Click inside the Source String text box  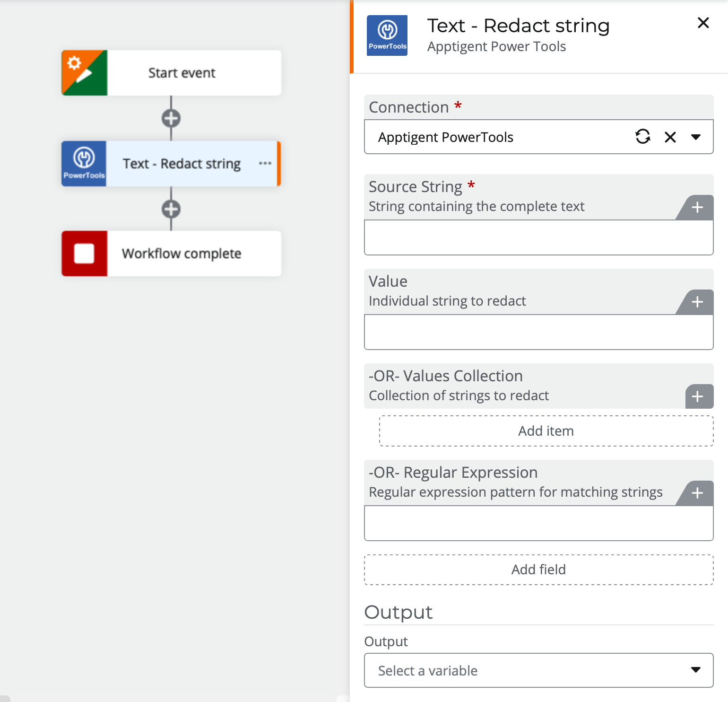click(x=538, y=237)
